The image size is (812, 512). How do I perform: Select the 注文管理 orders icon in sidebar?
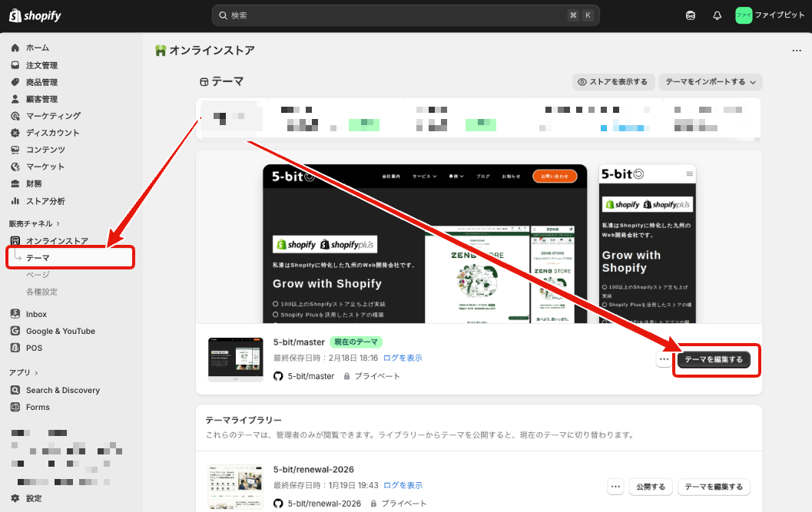click(x=15, y=64)
